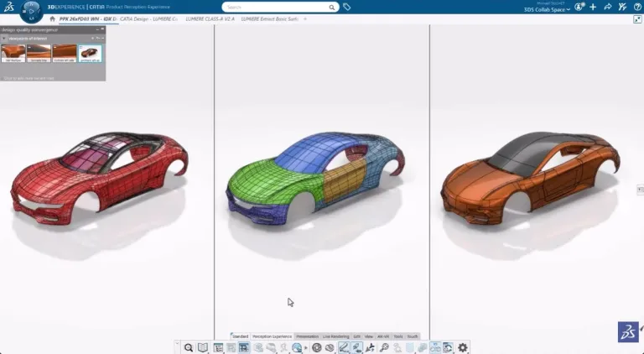644x354 pixels.
Task: Open the book icon in bottom toolbar
Action: [x=203, y=347]
